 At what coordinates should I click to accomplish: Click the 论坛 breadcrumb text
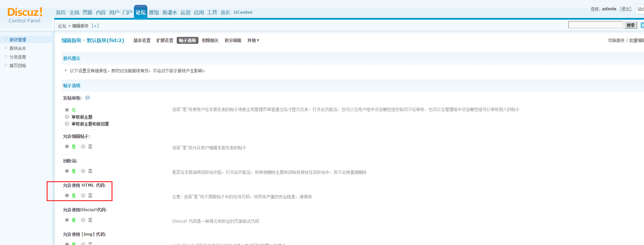[x=62, y=26]
